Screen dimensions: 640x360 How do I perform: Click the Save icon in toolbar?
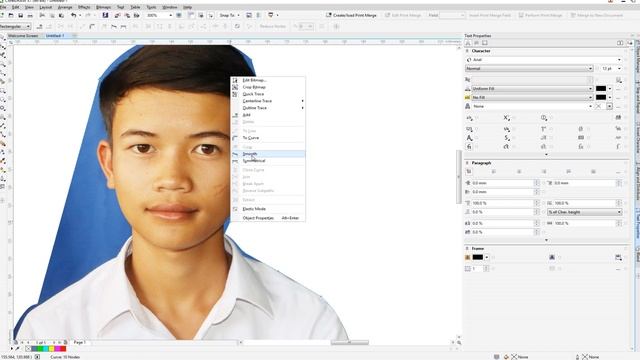(x=20, y=16)
